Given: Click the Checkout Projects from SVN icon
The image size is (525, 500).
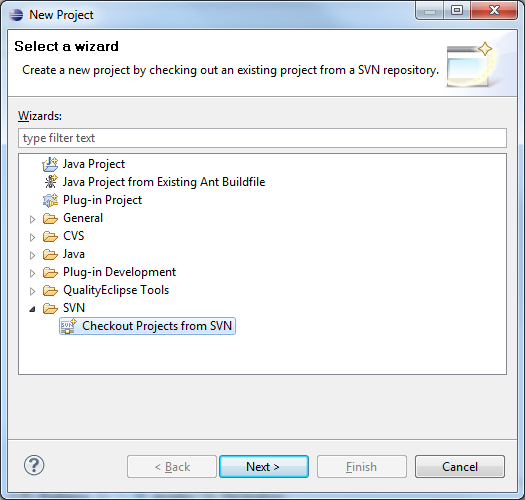Looking at the screenshot, I should point(69,326).
